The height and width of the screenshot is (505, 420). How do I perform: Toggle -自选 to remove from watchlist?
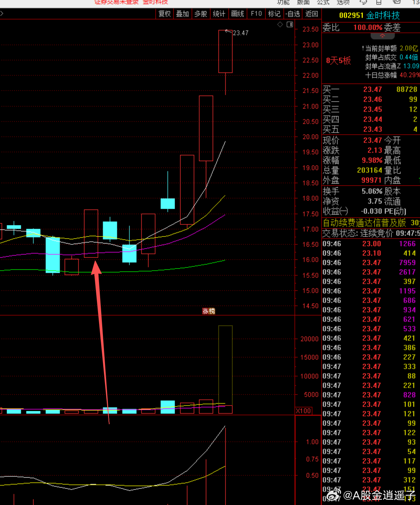293,14
